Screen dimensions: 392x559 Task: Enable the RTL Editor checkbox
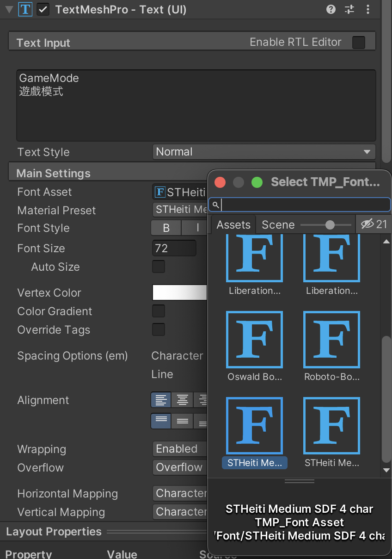click(359, 43)
